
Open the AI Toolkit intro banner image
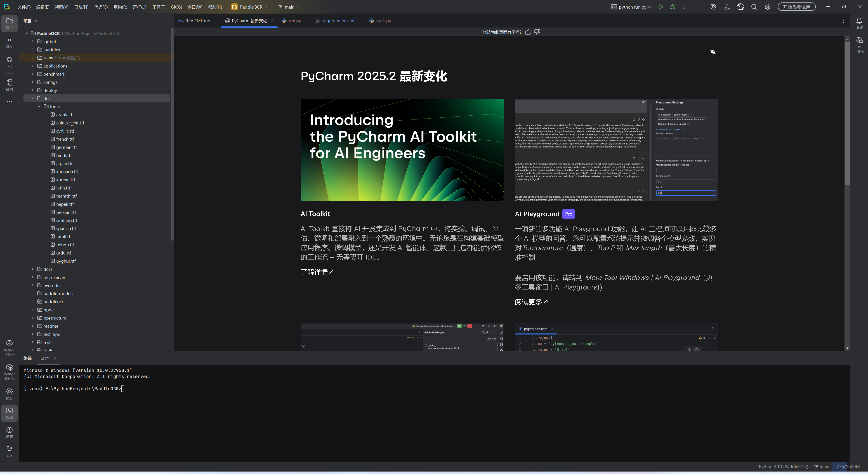[402, 150]
